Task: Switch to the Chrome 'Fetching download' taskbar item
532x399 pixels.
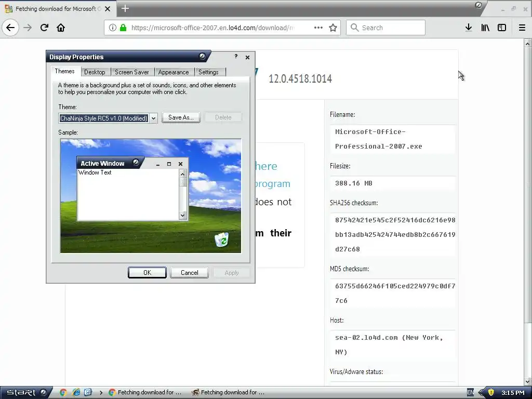Action: click(x=145, y=393)
